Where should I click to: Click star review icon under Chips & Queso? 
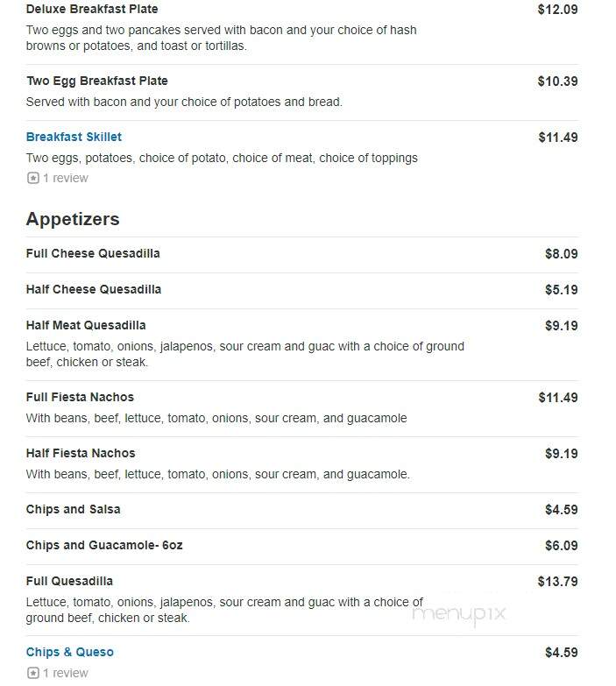coord(33,673)
